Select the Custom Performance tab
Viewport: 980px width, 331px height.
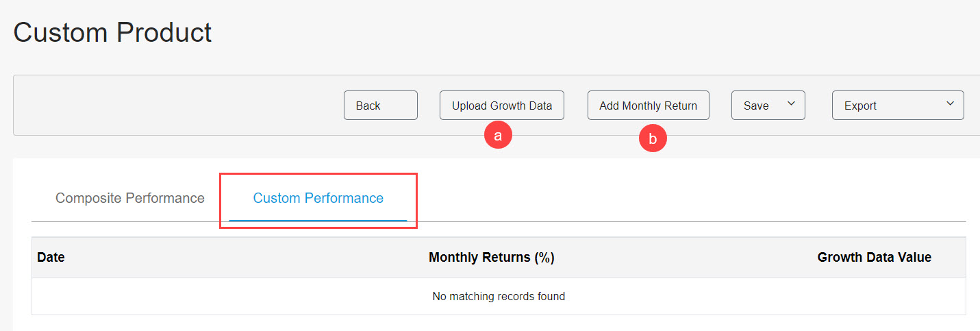(x=318, y=198)
